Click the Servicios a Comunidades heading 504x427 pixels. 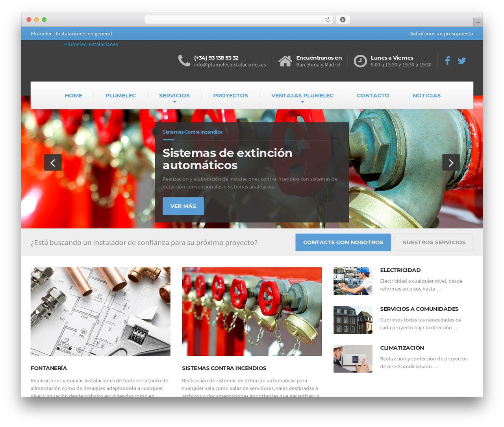(419, 309)
